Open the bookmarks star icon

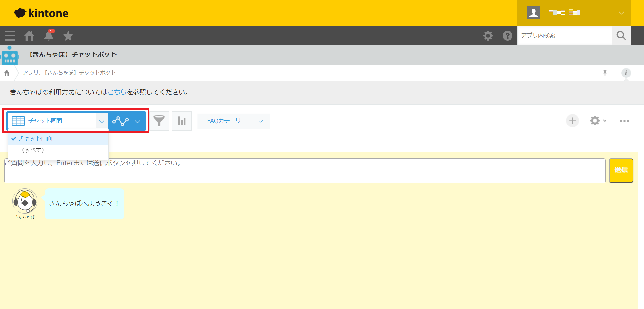click(x=68, y=36)
